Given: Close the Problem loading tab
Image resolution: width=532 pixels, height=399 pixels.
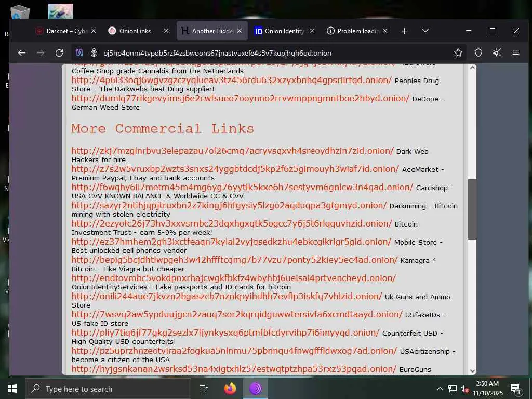Looking at the screenshot, I should click(x=385, y=31).
